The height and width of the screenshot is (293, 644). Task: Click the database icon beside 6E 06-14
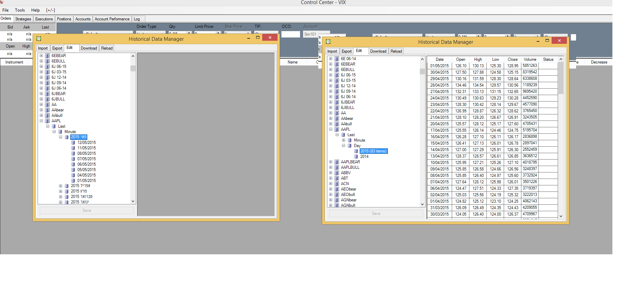(x=337, y=59)
